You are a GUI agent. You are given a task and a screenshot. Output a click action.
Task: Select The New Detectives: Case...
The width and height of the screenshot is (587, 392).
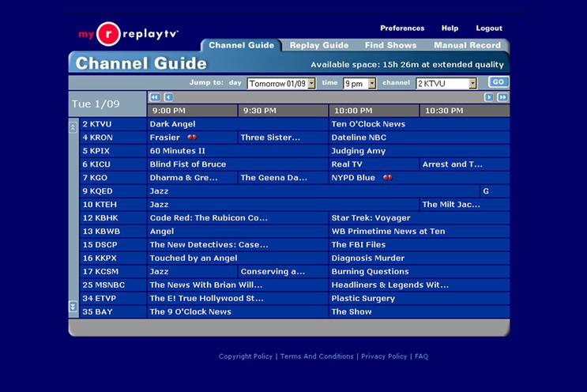(237, 244)
